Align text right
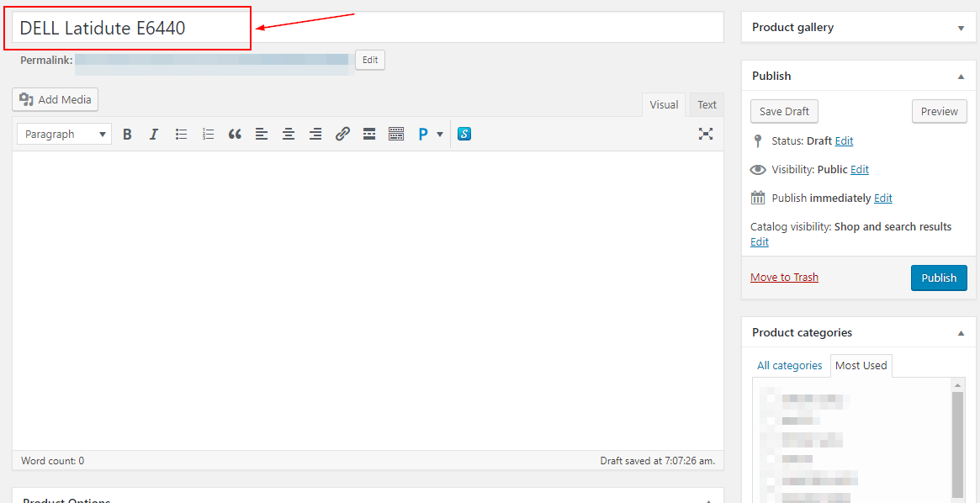Viewport: 980px width, 503px height. pos(315,134)
